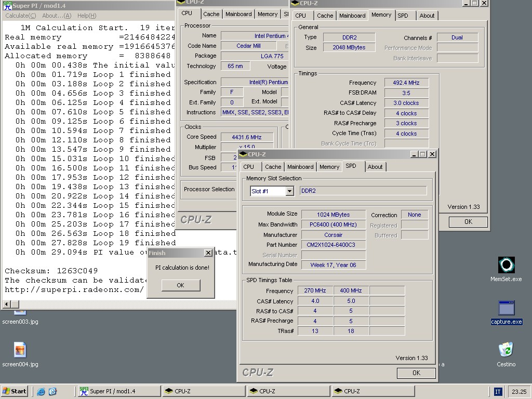Open CPU tab in the Memory CPU-Z window
This screenshot has width=532, height=399.
pos(300,16)
